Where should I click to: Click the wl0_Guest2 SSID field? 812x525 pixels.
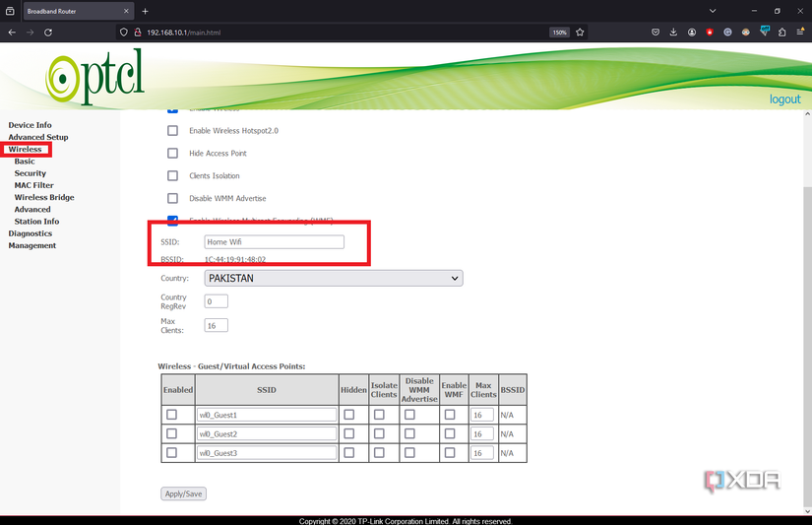coord(267,433)
